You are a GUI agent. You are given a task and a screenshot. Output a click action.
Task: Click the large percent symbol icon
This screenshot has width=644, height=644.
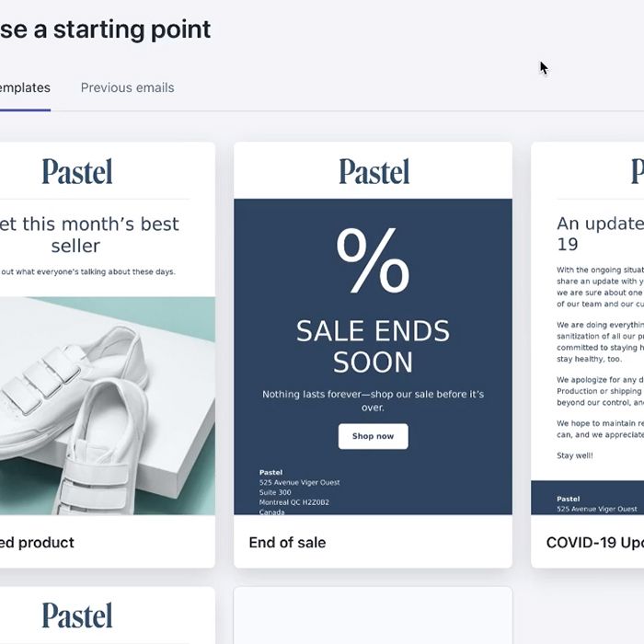coord(373,260)
